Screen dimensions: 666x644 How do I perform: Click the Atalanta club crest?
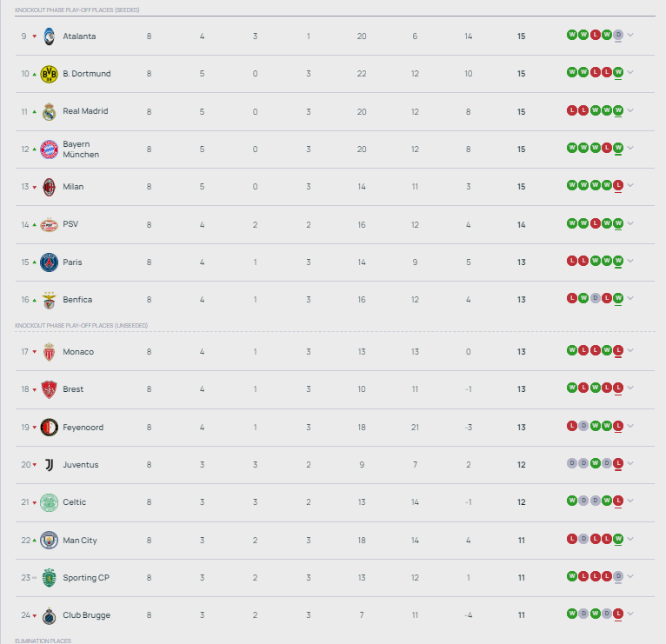click(x=49, y=36)
